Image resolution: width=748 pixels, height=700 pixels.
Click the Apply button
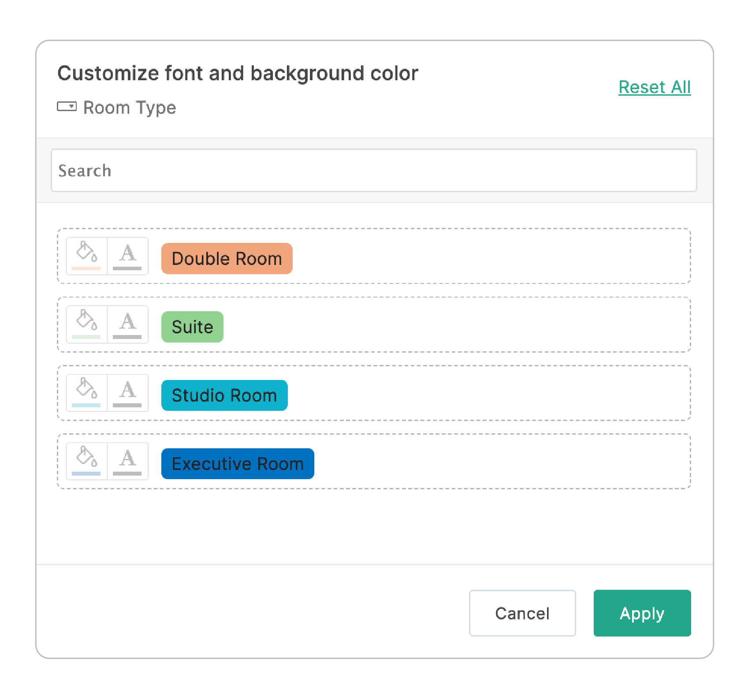pyautogui.click(x=642, y=613)
